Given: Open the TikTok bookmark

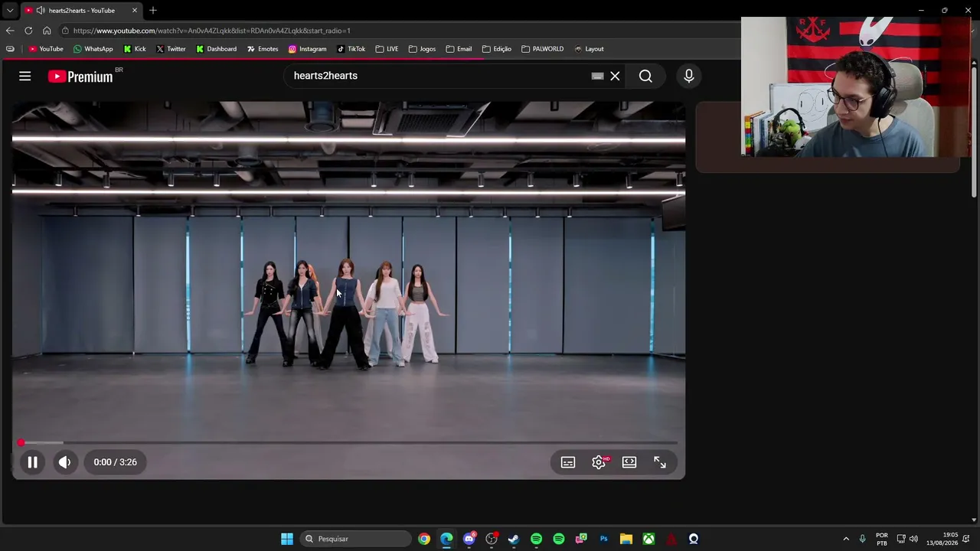Looking at the screenshot, I should point(351,49).
